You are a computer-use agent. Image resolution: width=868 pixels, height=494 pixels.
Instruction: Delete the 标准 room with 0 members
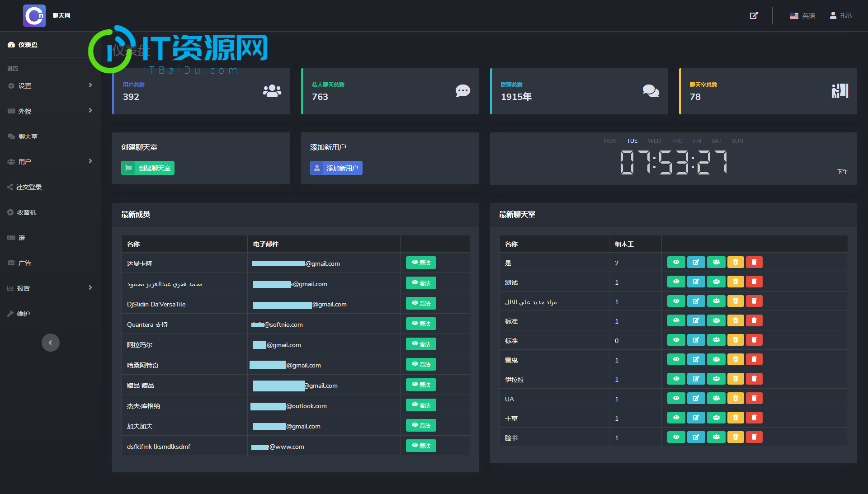coord(754,340)
